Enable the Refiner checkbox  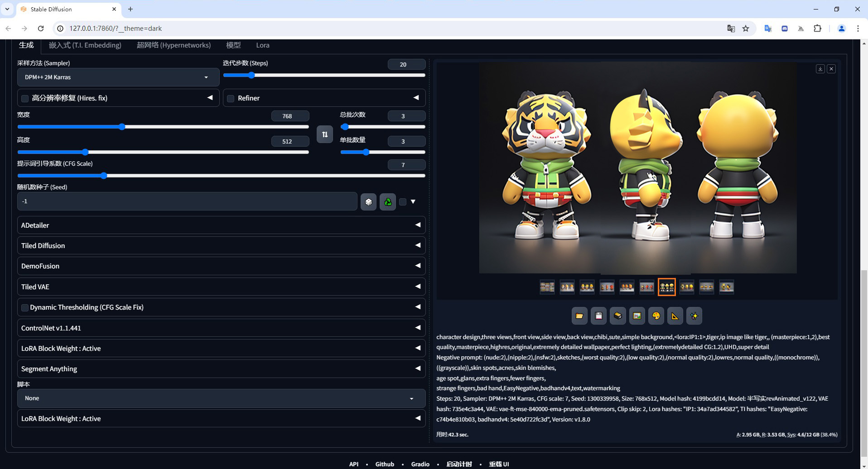click(231, 98)
